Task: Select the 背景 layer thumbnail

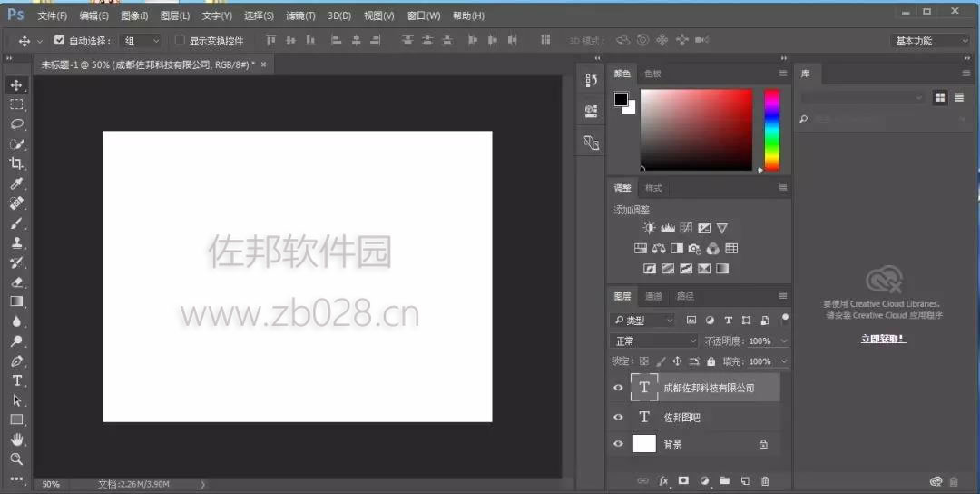Action: click(644, 444)
